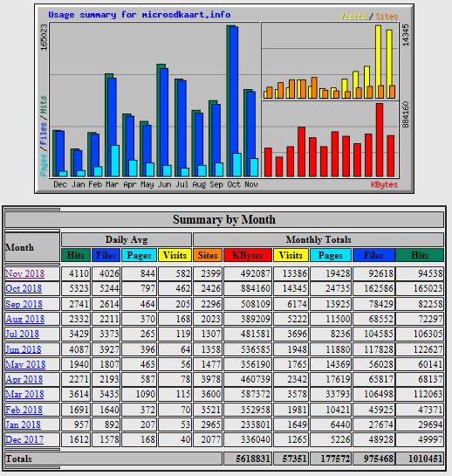Viewport: 452px width, 476px height.
Task: Click the cyan Pages header under Monthly Totals
Action: click(x=331, y=255)
